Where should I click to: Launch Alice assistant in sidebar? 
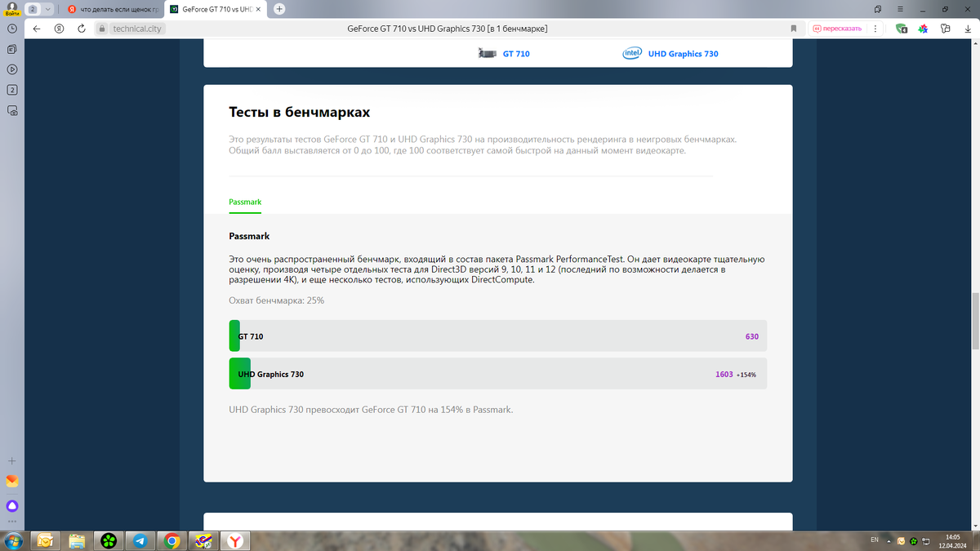point(12,506)
